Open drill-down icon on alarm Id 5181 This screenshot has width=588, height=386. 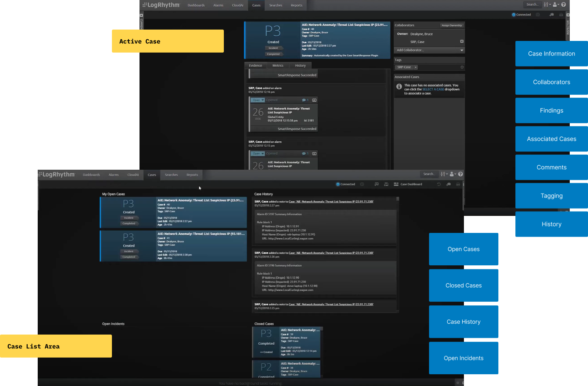[x=314, y=100]
